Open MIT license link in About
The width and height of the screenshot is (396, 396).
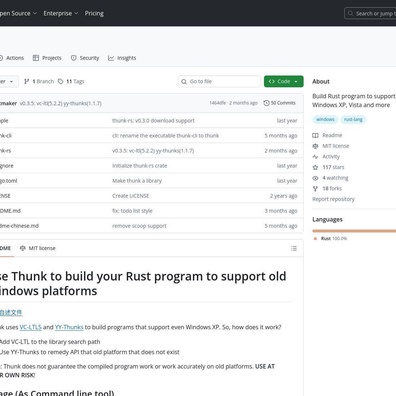[336, 146]
